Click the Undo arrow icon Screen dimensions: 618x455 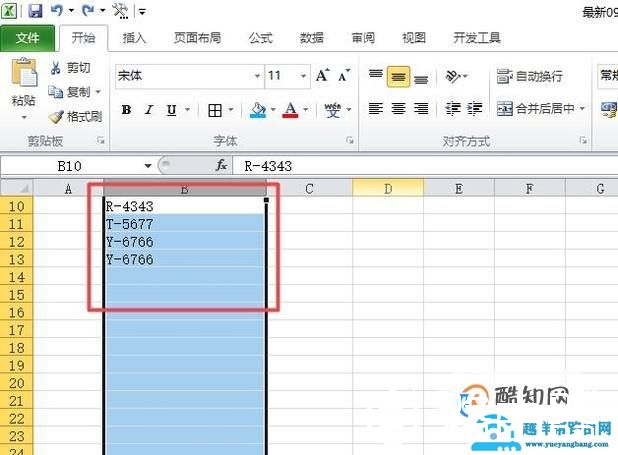tap(56, 11)
